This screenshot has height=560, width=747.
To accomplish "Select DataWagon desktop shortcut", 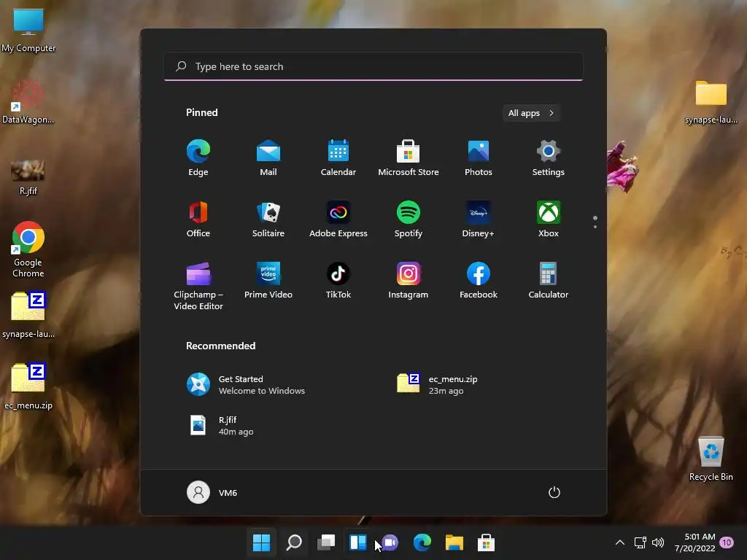I will (28, 102).
